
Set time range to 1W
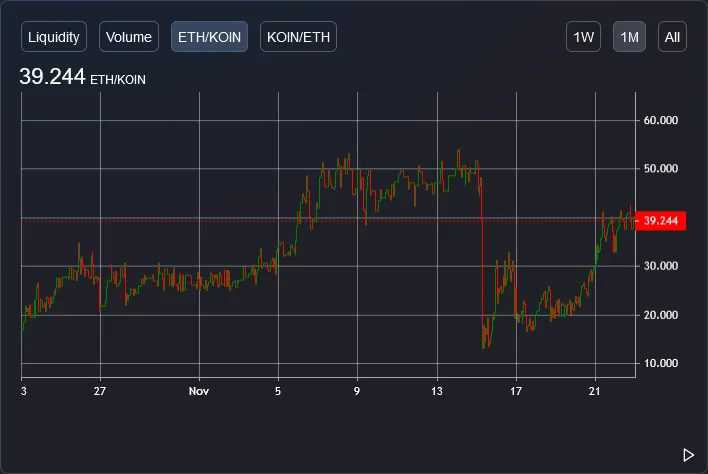[x=583, y=37]
